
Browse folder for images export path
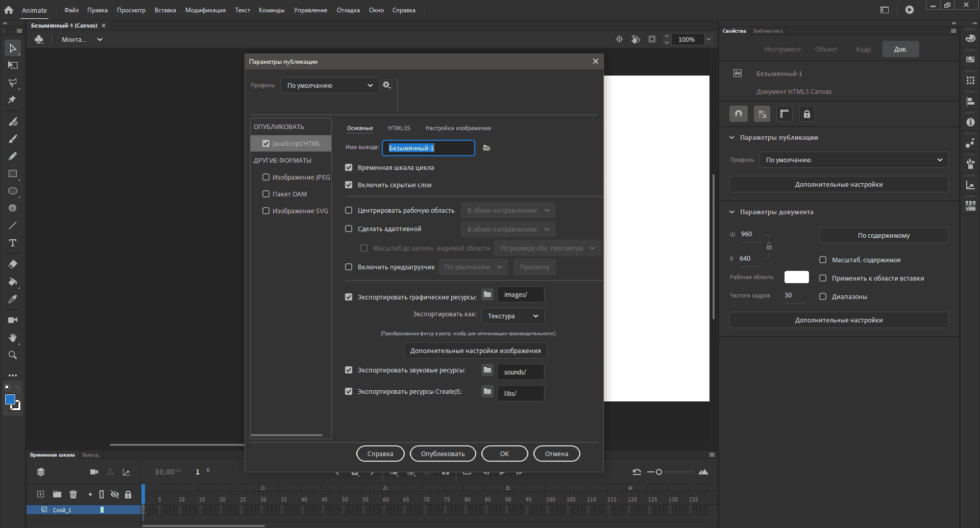pos(487,294)
